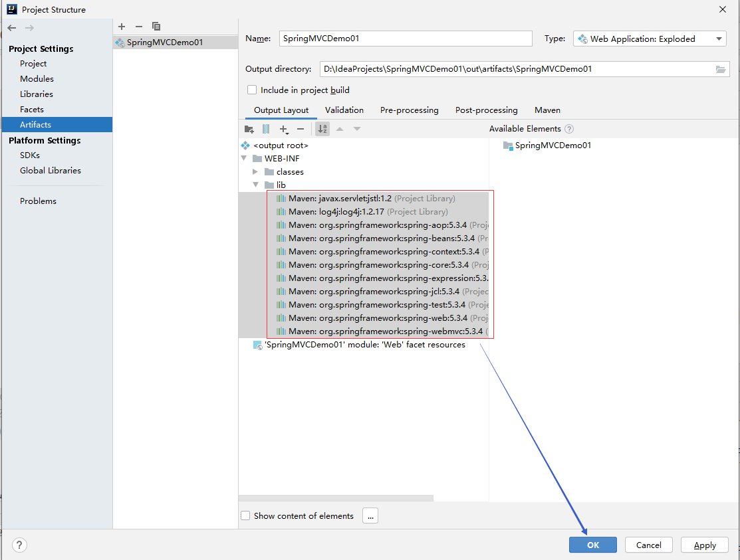Screen dimensions: 740x560
Task: Open the ellipsis options button
Action: [x=370, y=515]
